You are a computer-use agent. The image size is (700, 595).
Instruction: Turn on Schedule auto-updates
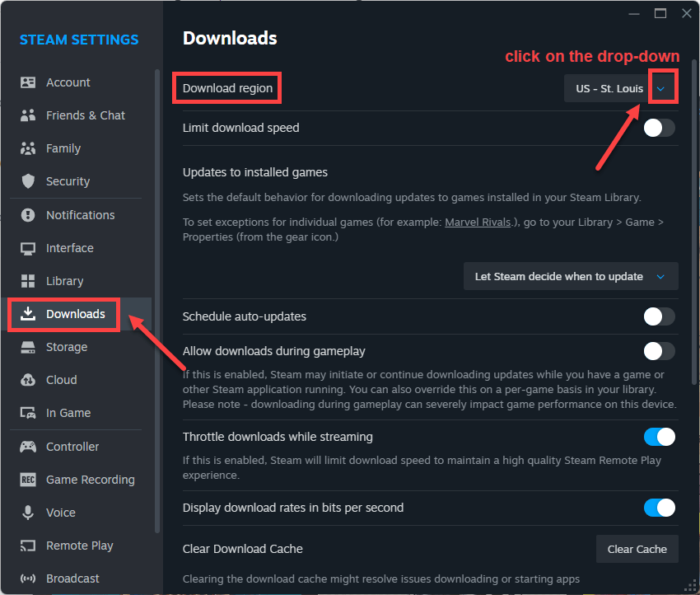click(x=659, y=316)
